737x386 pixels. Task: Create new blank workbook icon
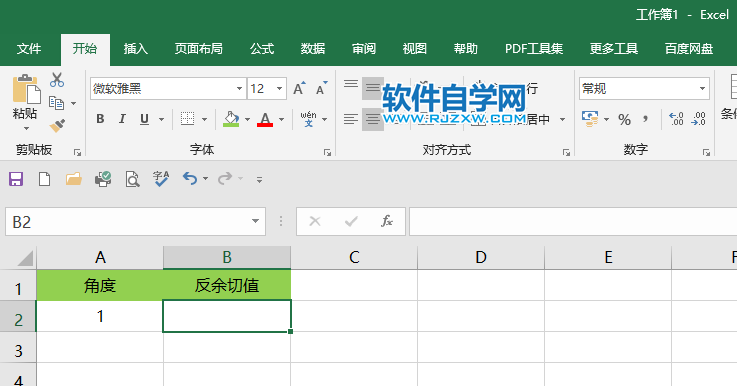click(x=45, y=179)
